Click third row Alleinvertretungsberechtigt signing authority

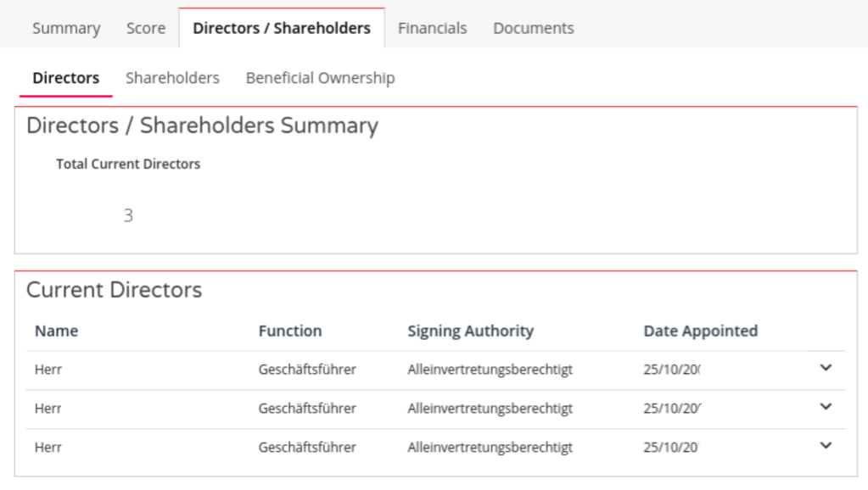tap(490, 448)
